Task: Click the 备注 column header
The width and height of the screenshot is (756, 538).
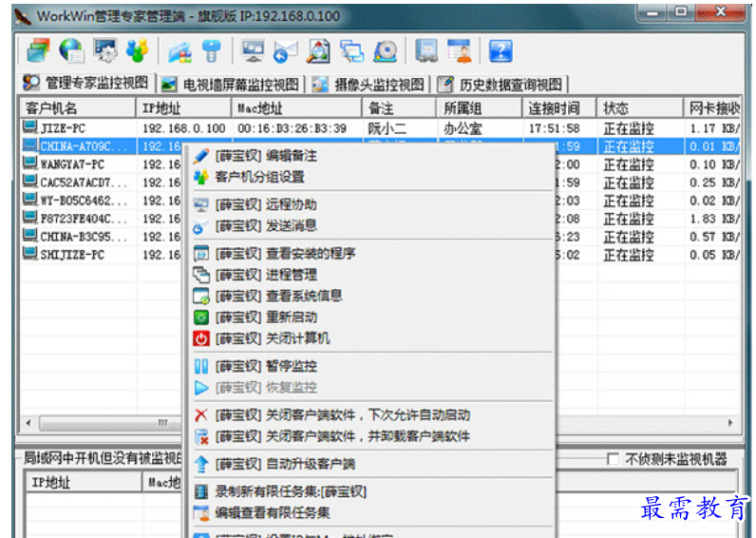Action: (x=399, y=108)
